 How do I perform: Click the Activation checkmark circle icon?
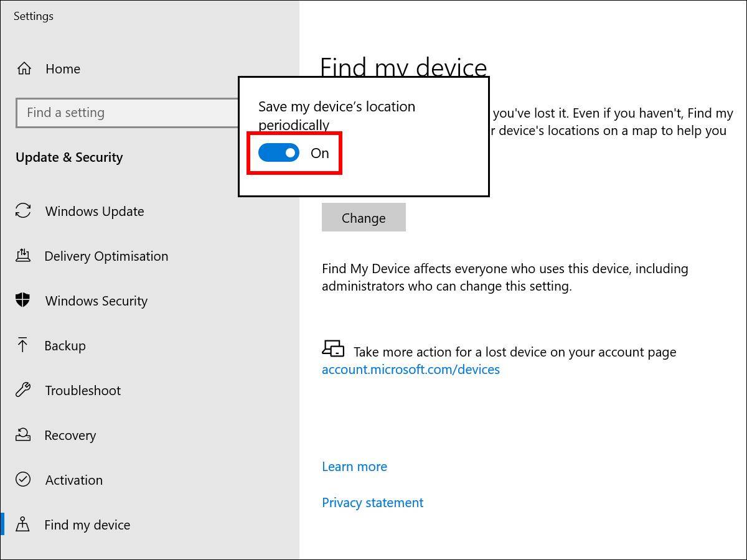pos(23,480)
